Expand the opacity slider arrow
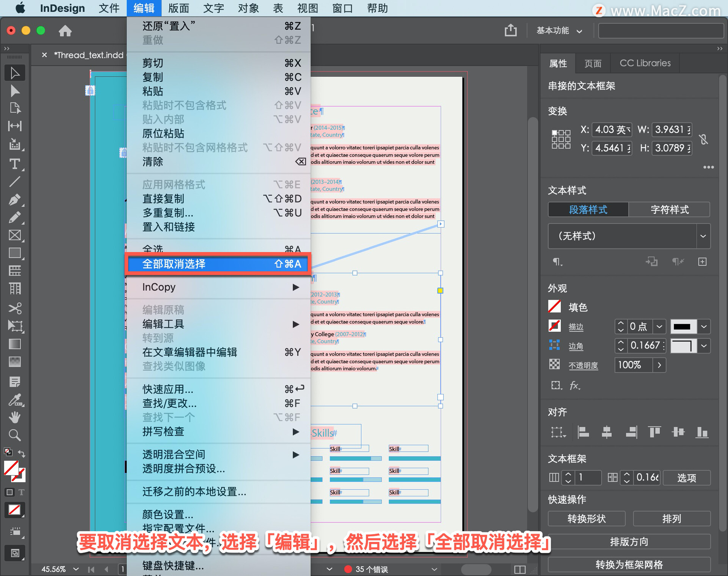Screen dimensions: 728x576 [659, 365]
